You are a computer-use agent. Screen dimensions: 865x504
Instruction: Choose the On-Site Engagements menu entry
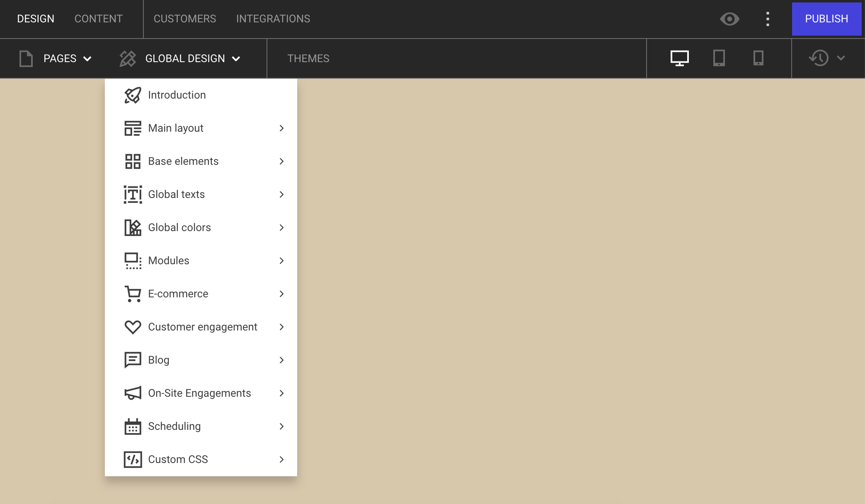click(x=201, y=393)
